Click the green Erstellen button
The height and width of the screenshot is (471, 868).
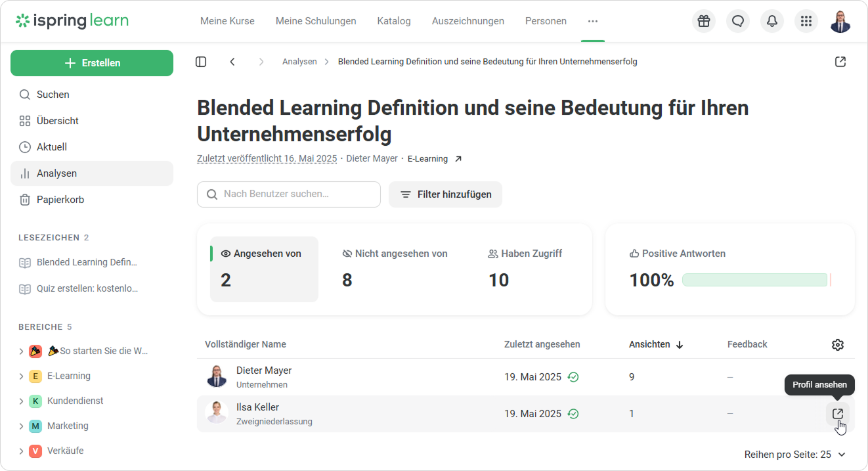[92, 63]
